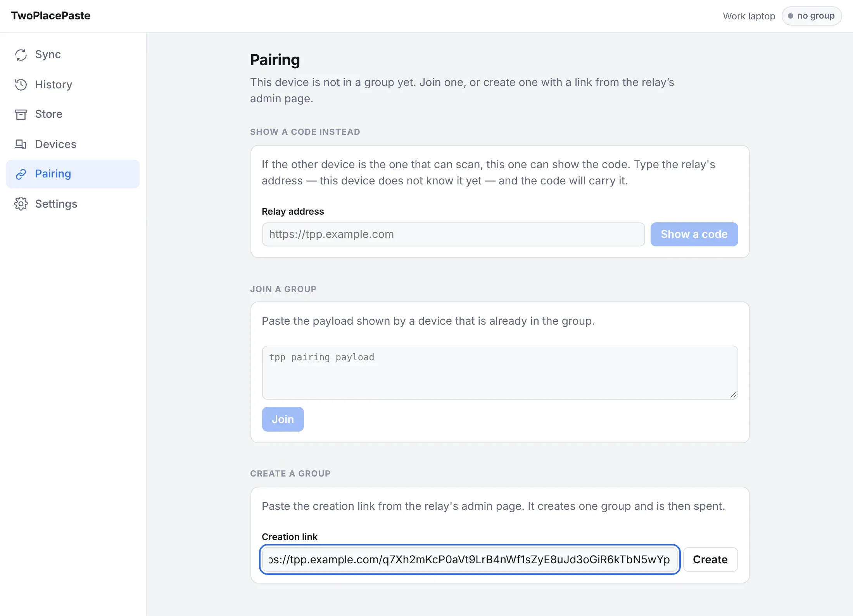The image size is (853, 616).
Task: Click the Work laptop device name
Action: pyautogui.click(x=749, y=16)
